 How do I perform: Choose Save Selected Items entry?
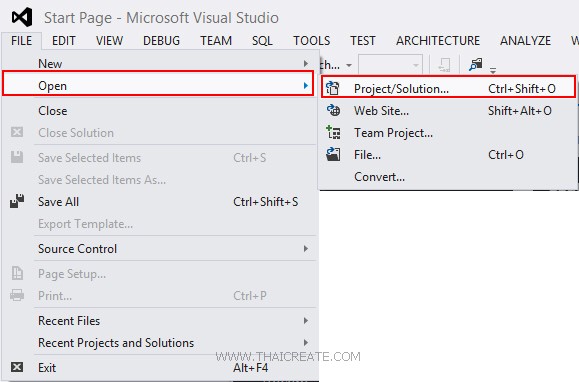(x=159, y=158)
